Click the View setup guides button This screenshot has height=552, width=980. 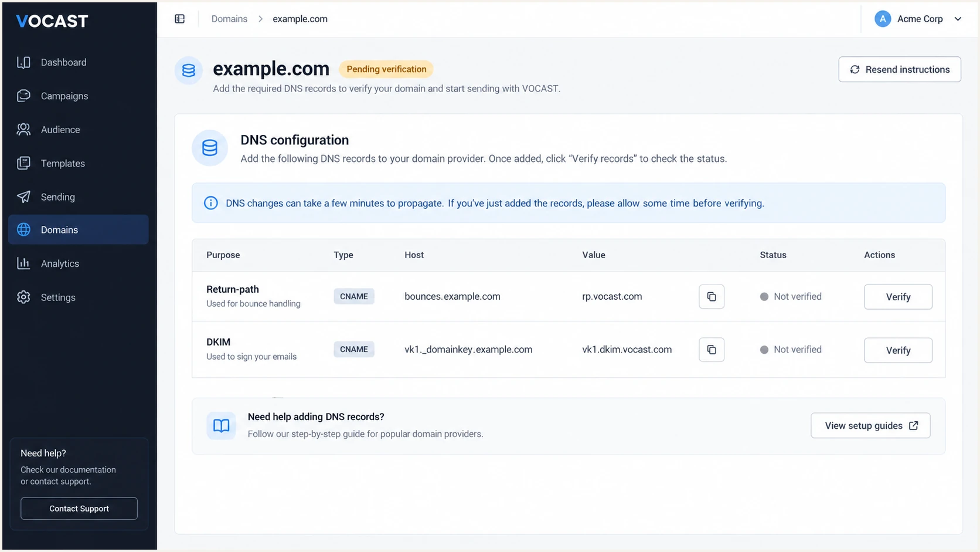pyautogui.click(x=870, y=426)
